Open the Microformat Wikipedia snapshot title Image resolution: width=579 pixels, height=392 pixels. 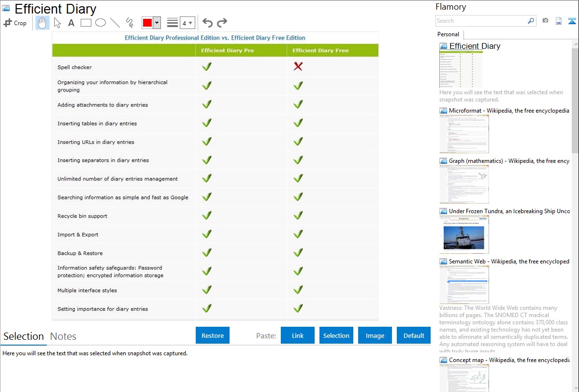coord(509,111)
